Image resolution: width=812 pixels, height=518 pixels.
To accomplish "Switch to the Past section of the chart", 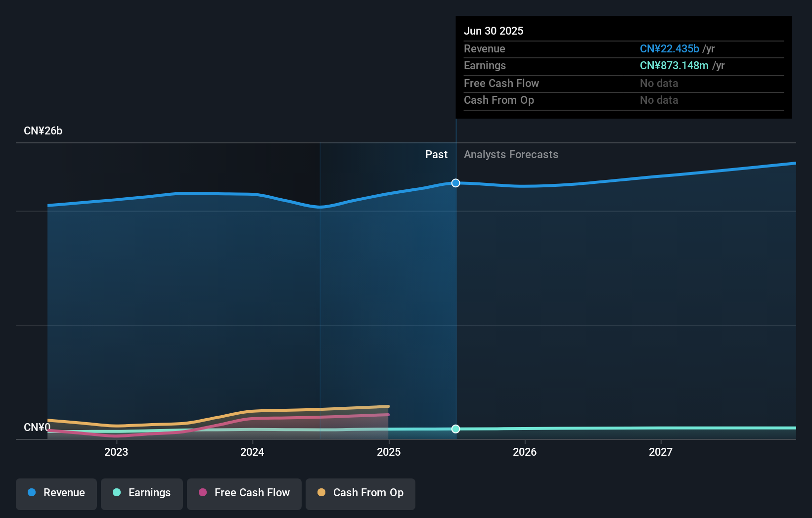I will tap(436, 154).
